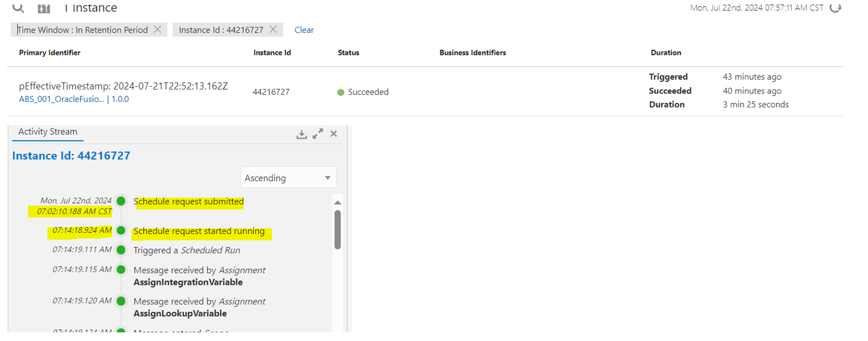
Task: Click Clear to remove all filters
Action: 304,29
